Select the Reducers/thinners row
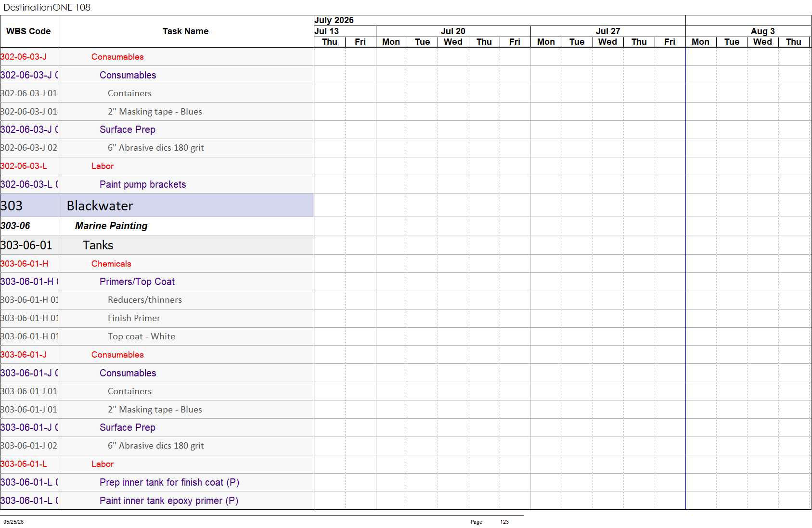 [157, 300]
